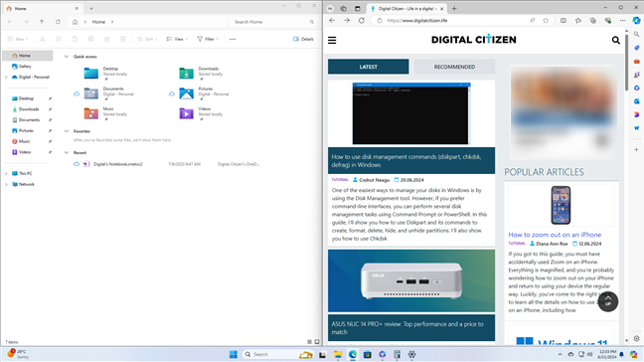Select the LATEST tab on Digital Citizen
Image resolution: width=644 pixels, height=362 pixels.
(x=368, y=67)
